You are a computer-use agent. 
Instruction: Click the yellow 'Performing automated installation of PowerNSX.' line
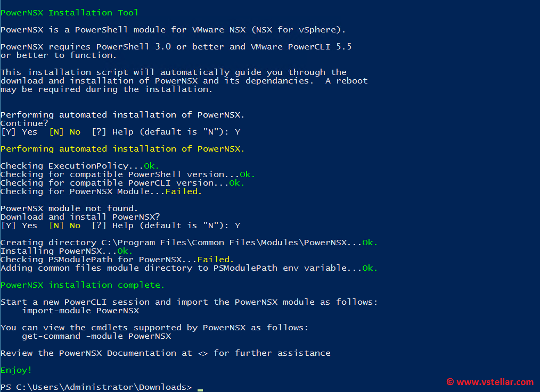(122, 149)
